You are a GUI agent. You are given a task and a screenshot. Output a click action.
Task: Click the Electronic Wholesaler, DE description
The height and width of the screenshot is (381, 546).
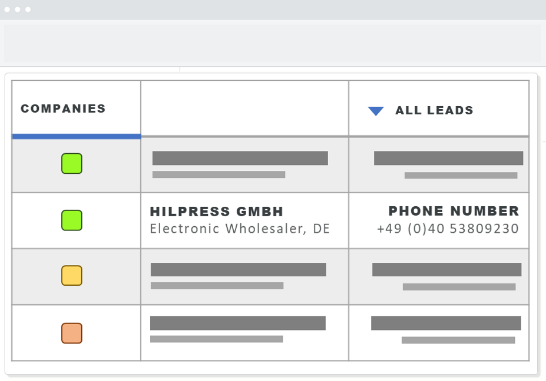pyautogui.click(x=240, y=229)
